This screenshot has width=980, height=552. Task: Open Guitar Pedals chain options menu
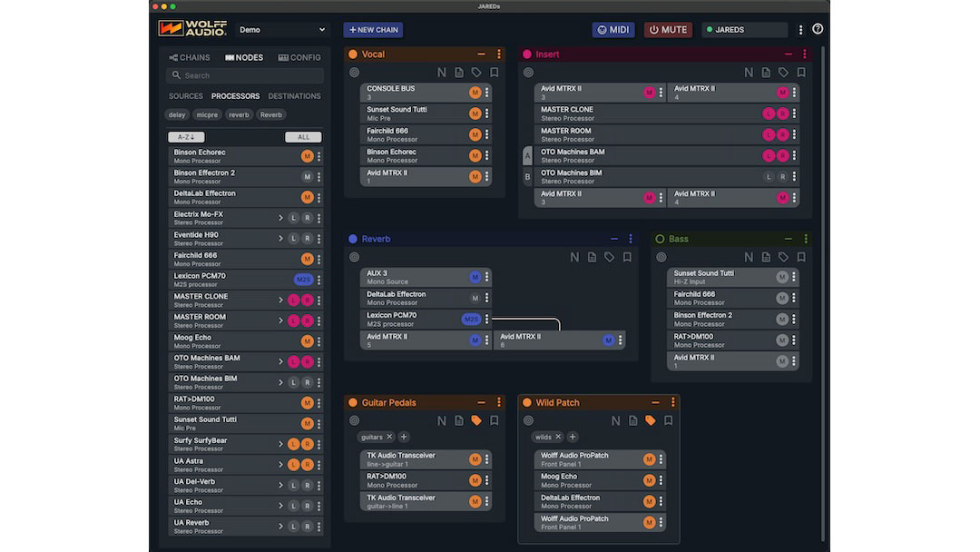click(499, 402)
